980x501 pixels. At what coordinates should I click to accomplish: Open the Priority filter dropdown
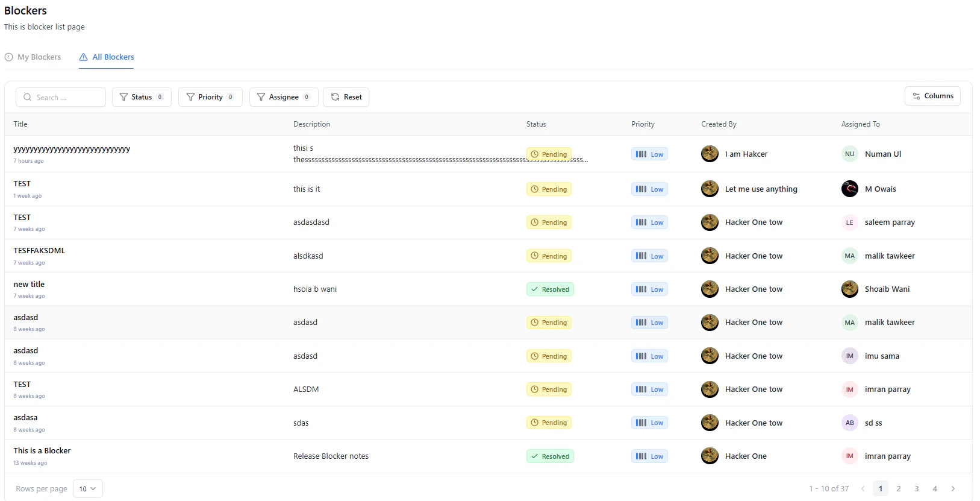[210, 97]
